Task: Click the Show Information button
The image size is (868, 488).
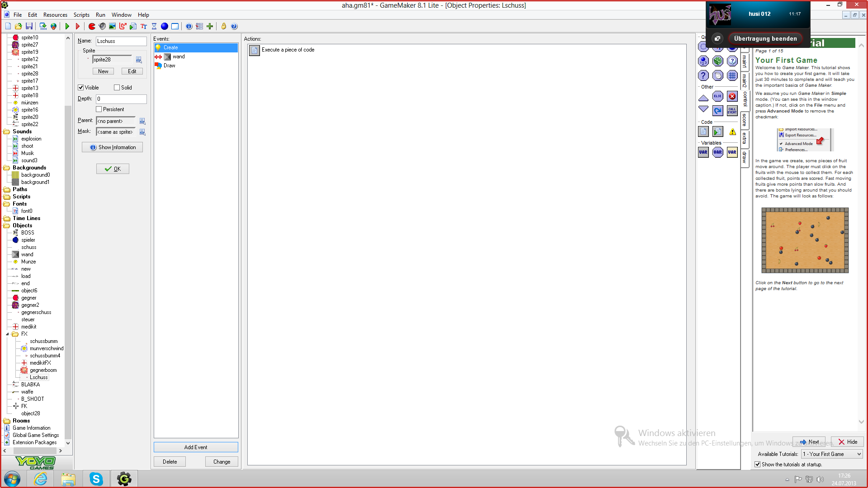Action: [113, 147]
